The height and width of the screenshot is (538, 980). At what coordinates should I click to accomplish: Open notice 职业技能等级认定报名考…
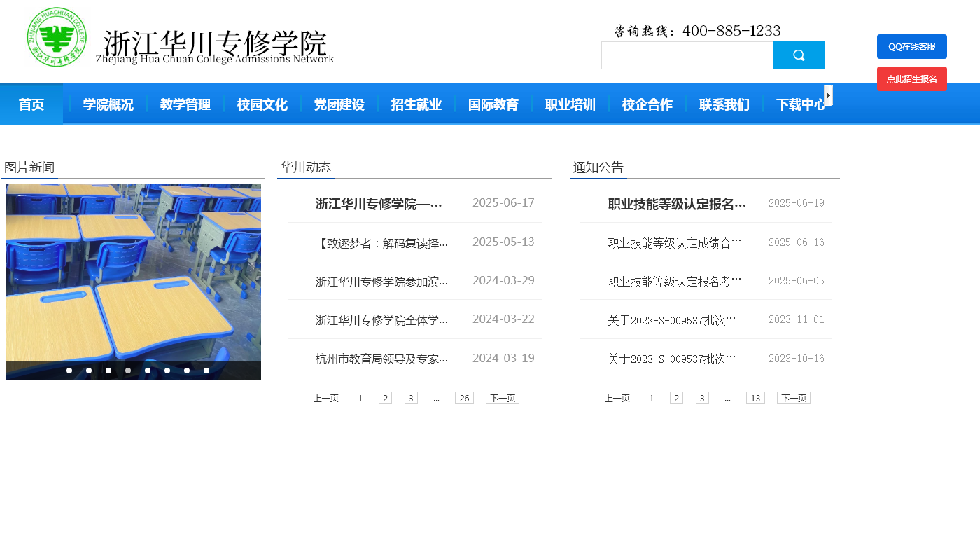click(x=675, y=282)
